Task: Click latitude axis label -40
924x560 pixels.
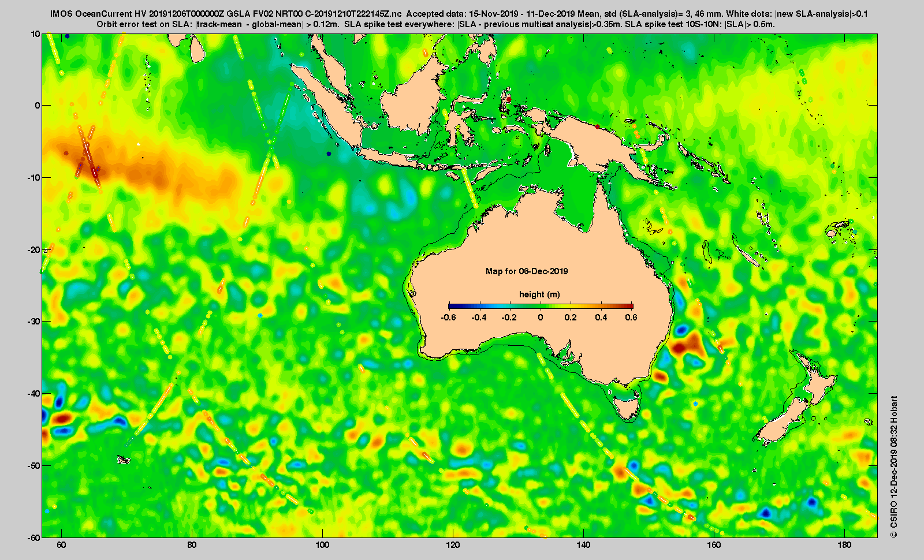Action: pyautogui.click(x=34, y=394)
